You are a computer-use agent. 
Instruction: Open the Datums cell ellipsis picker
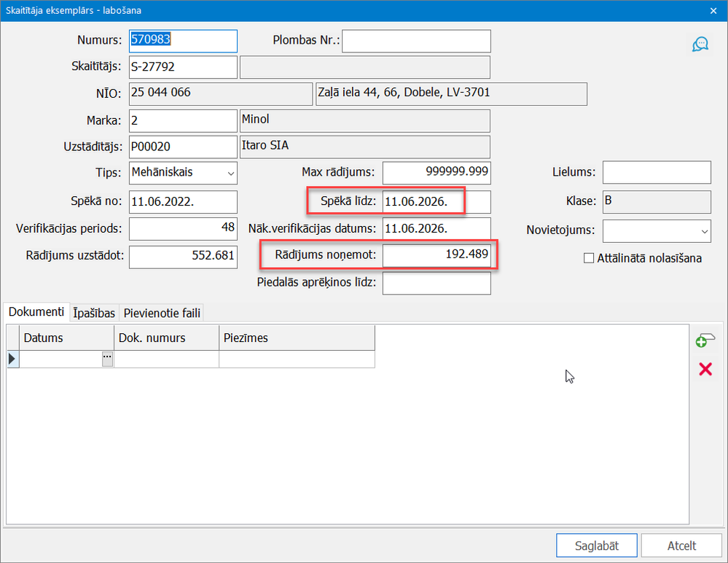point(107,359)
